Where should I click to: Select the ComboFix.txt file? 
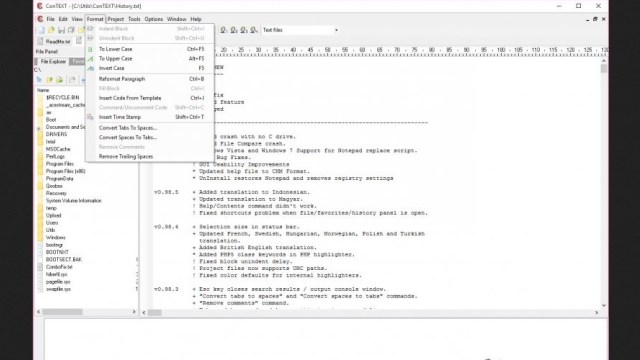click(x=59, y=267)
